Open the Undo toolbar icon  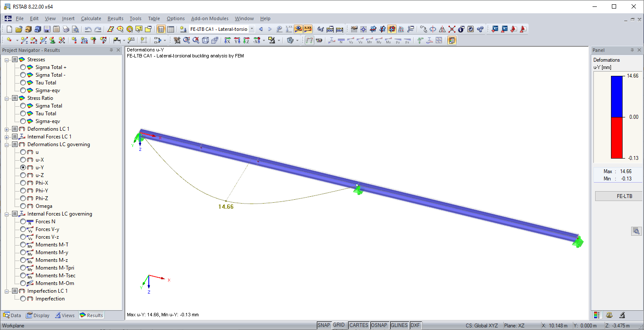click(x=89, y=29)
